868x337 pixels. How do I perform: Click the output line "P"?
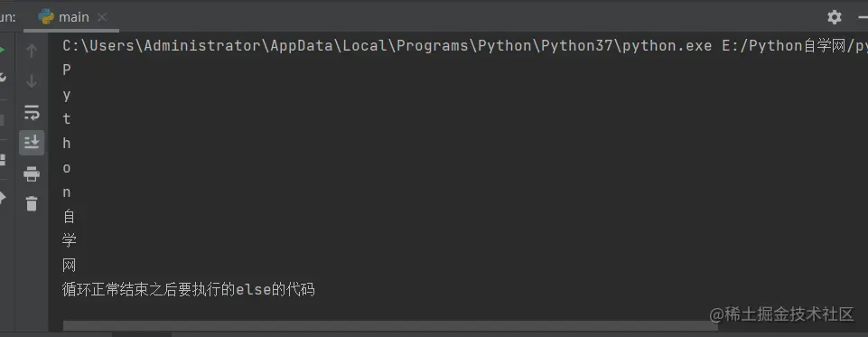point(67,70)
